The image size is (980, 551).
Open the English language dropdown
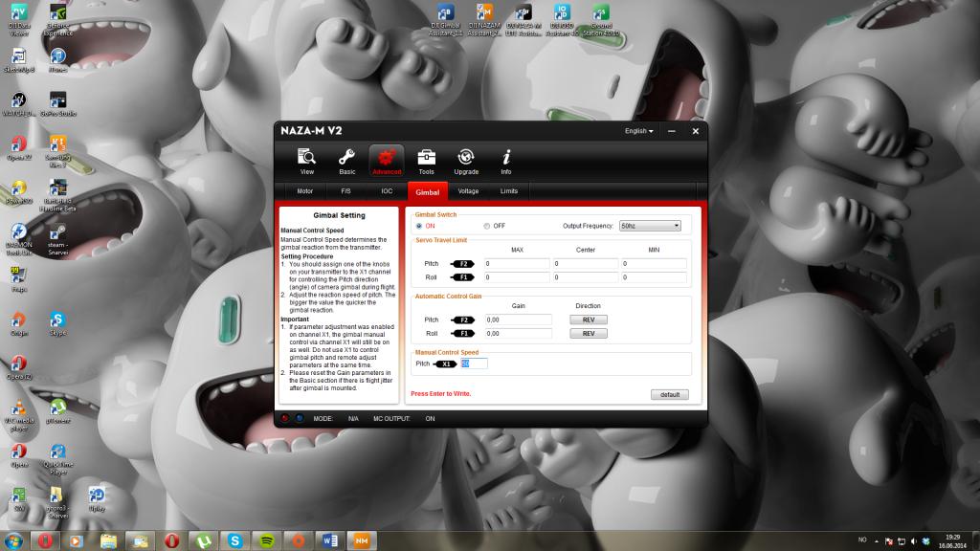click(638, 131)
